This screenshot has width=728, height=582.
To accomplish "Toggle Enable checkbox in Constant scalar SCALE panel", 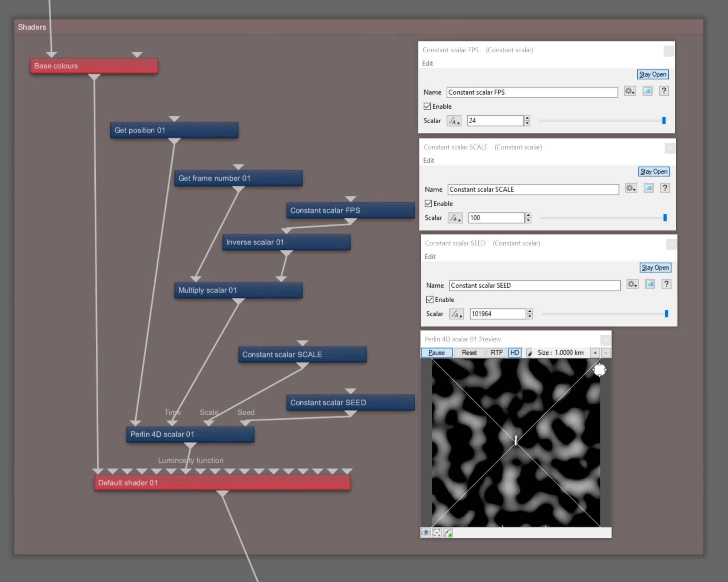I will 428,204.
